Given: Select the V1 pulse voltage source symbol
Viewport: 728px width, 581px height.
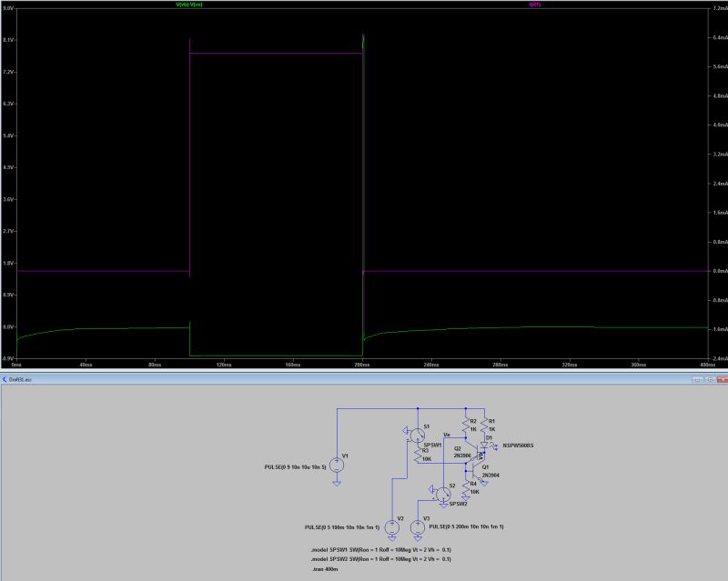Looking at the screenshot, I should click(337, 463).
